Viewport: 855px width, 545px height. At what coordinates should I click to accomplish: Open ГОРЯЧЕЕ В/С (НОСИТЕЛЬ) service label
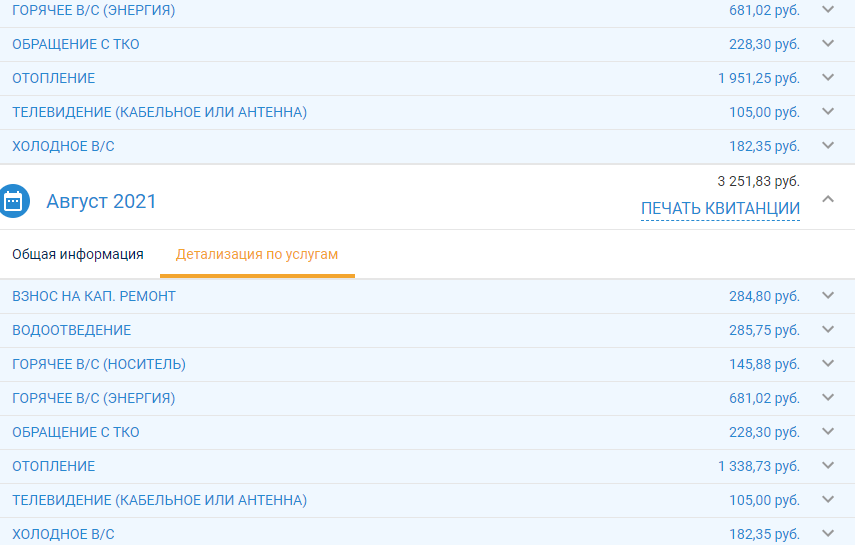pyautogui.click(x=99, y=364)
